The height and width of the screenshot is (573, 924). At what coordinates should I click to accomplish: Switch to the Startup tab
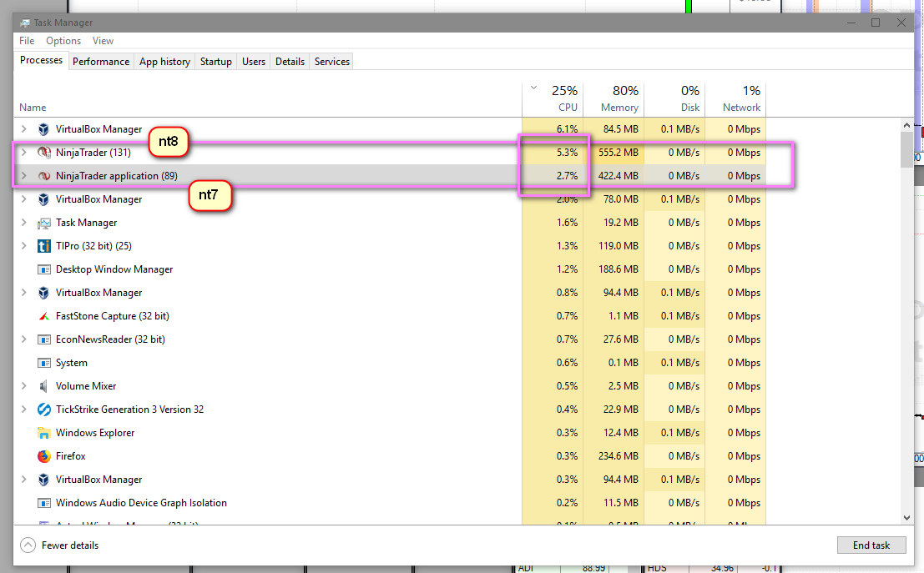(x=215, y=61)
